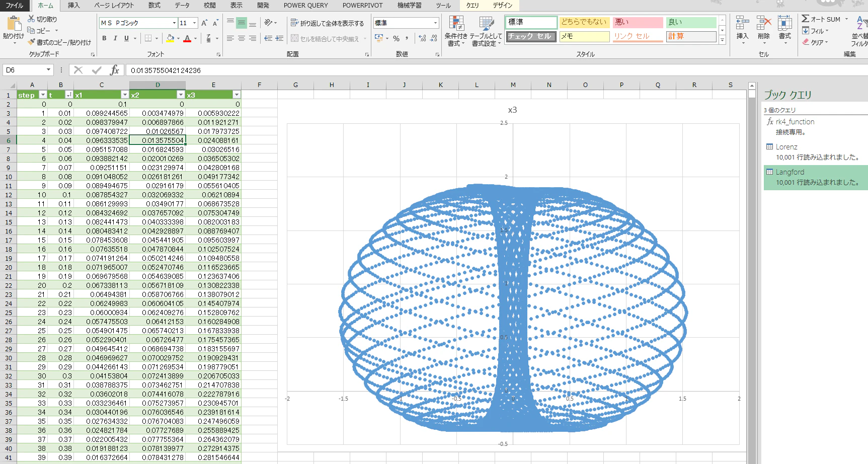This screenshot has height=464, width=868.
Task: Toggle bold formatting (B)
Action: click(x=104, y=38)
